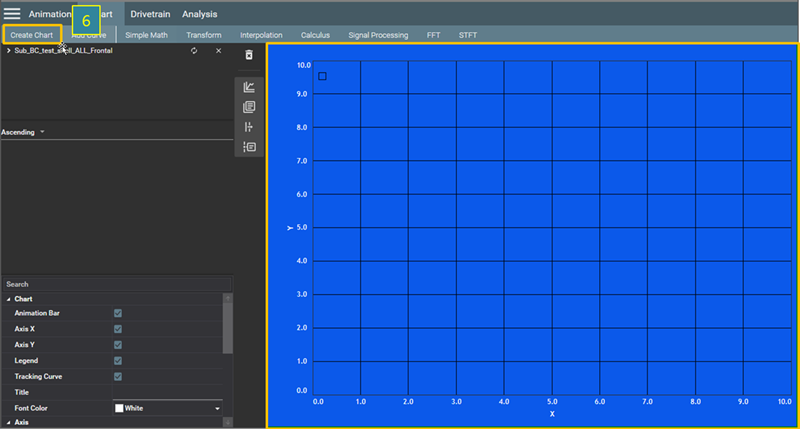Viewport: 800px width, 429px height.
Task: Collapse the Axis property group
Action: pyautogui.click(x=8, y=422)
